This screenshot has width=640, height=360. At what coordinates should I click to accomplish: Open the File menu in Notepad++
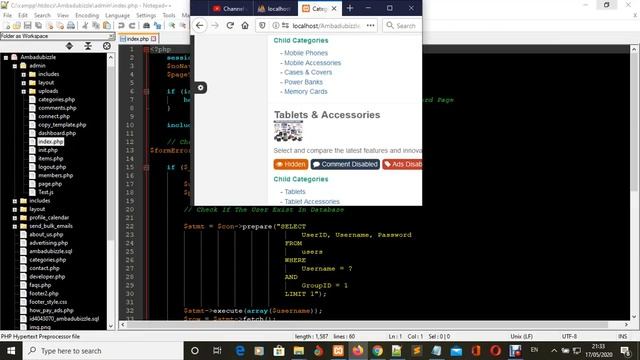pyautogui.click(x=7, y=15)
